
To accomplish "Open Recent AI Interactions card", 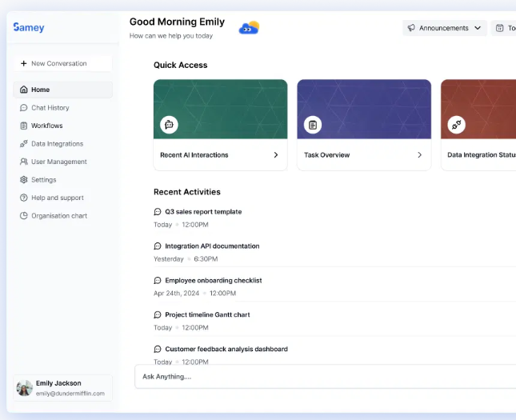I will (221, 125).
